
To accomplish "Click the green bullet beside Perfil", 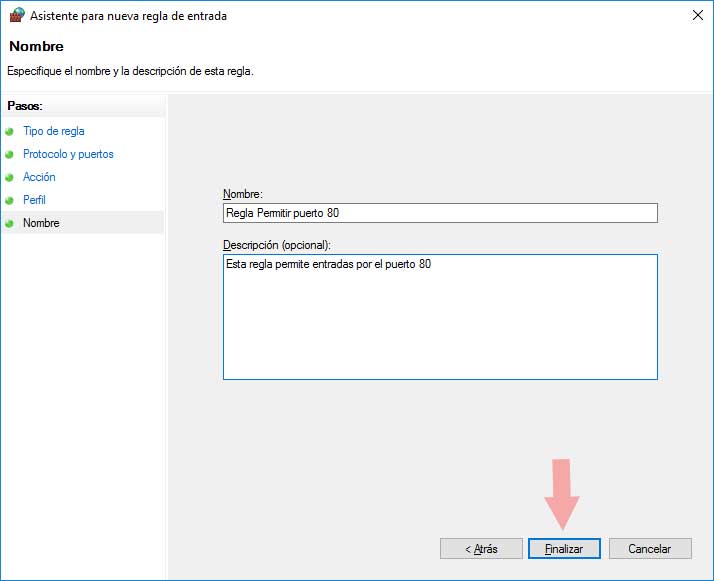I will [10, 200].
